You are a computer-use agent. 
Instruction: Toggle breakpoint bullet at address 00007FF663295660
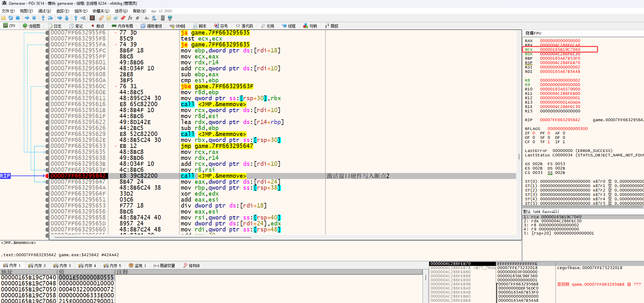(47, 230)
